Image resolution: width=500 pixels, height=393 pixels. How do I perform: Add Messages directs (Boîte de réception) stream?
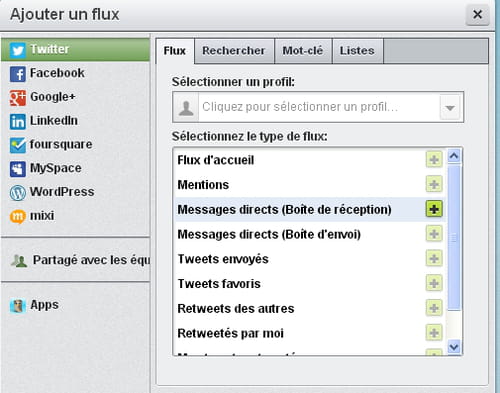(x=434, y=209)
